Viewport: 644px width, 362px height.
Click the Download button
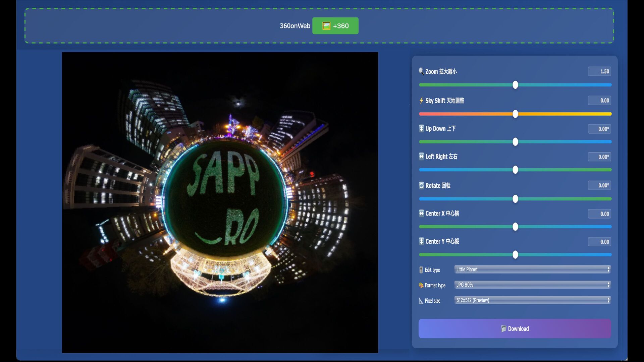point(515,328)
